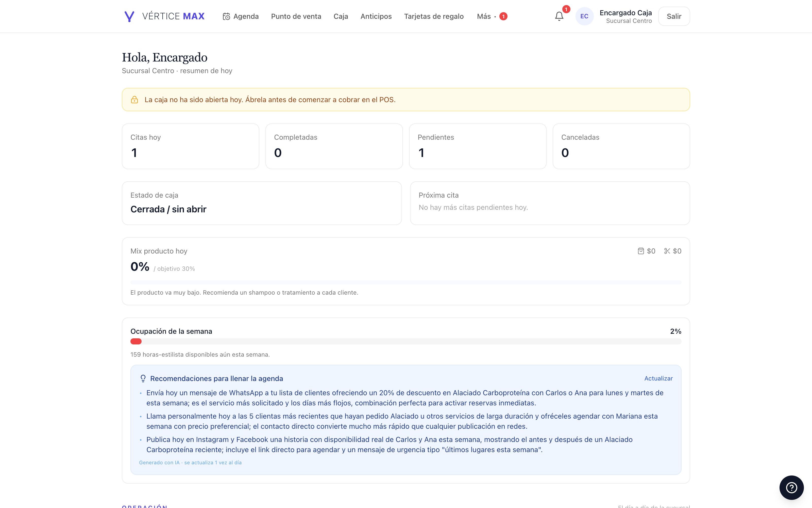Click the Instagram y Facebook recommendation bullet
The image size is (812, 508).
click(390, 444)
